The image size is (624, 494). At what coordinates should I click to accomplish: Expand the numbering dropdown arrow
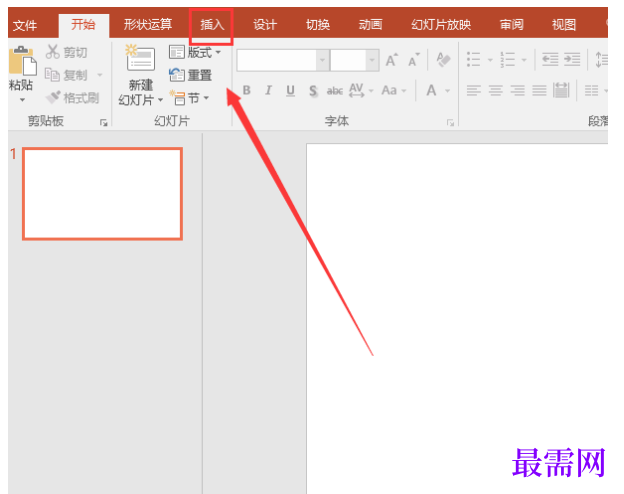pyautogui.click(x=524, y=60)
